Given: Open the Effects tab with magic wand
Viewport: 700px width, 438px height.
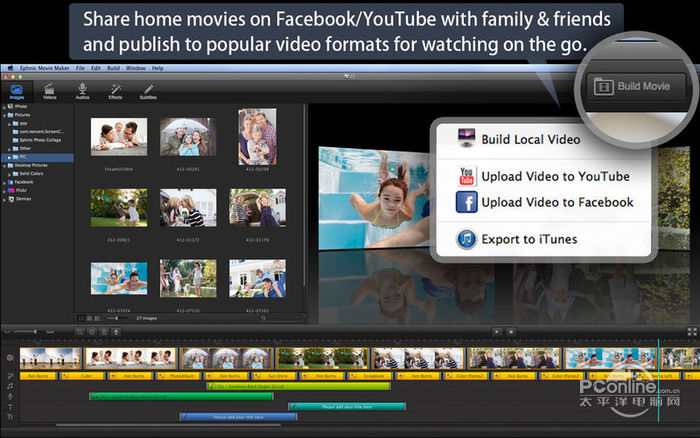Looking at the screenshot, I should coord(115,92).
